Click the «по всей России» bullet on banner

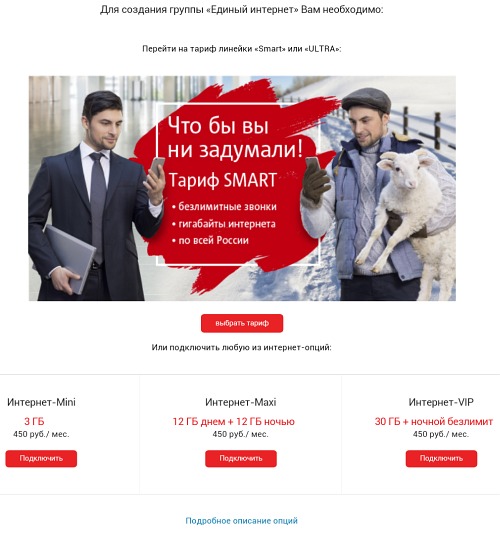[x=210, y=240]
